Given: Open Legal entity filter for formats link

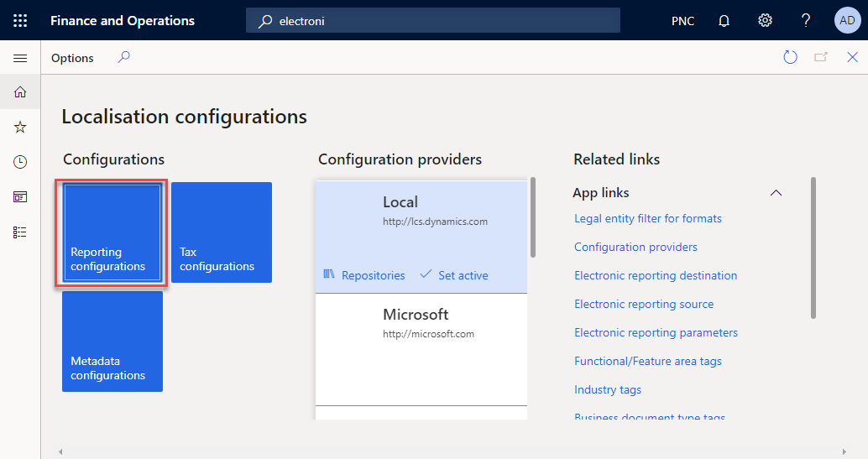Looking at the screenshot, I should pyautogui.click(x=648, y=218).
